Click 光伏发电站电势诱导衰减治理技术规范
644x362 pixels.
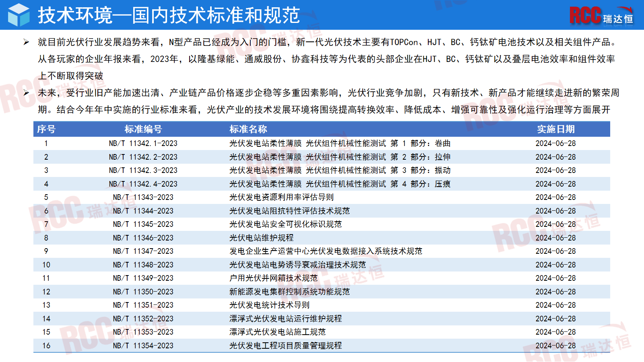click(x=298, y=265)
